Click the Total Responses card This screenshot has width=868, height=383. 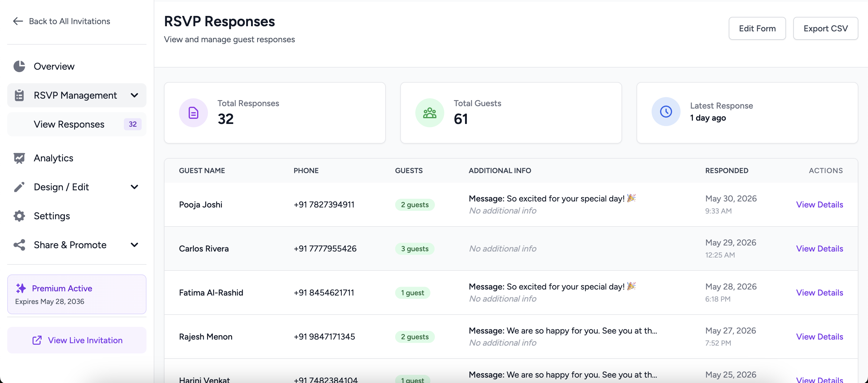click(275, 112)
